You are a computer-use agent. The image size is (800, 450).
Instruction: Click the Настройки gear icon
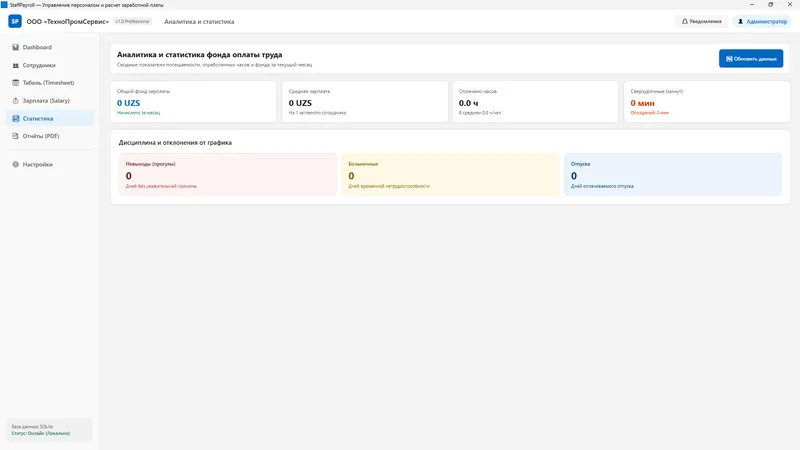click(x=15, y=164)
